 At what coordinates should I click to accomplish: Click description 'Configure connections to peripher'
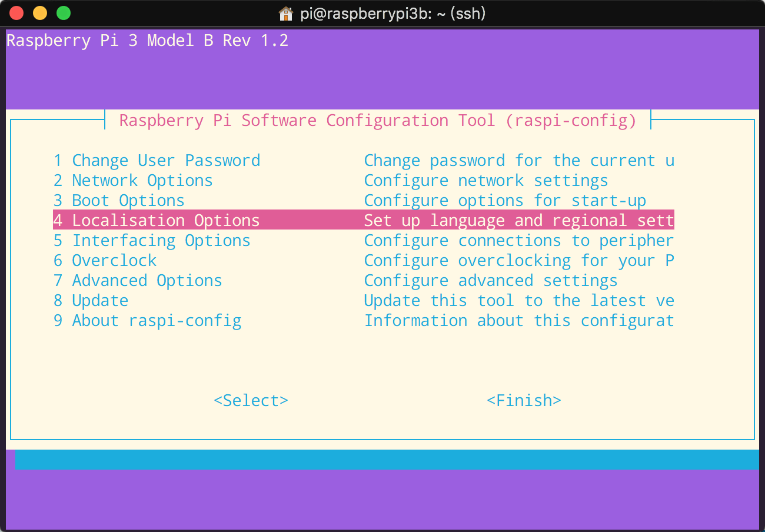[519, 241]
